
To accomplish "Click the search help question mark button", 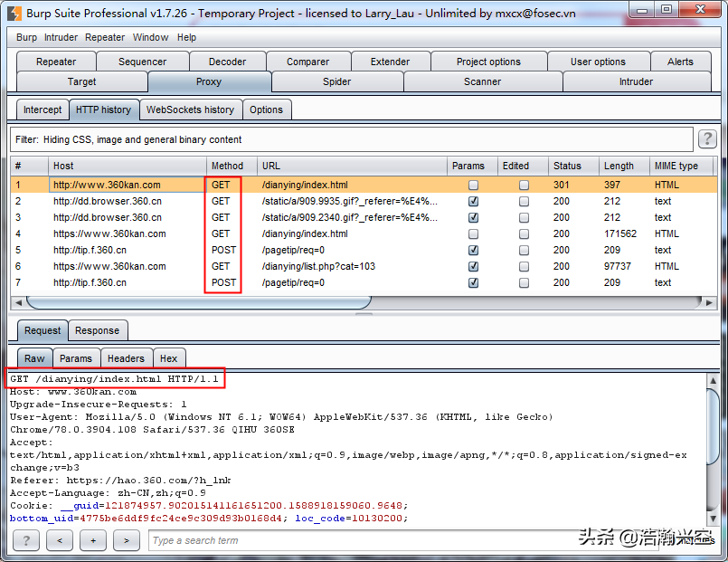I will click(x=26, y=540).
